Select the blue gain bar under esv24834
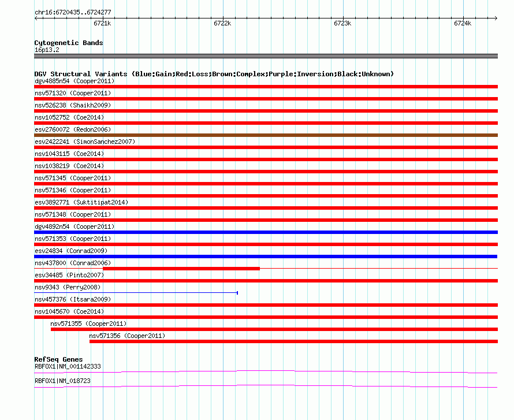The width and height of the screenshot is (514, 420). [266, 257]
